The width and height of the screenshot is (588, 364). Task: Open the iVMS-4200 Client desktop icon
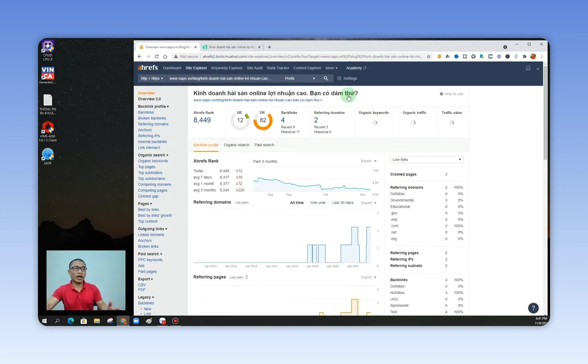(48, 132)
